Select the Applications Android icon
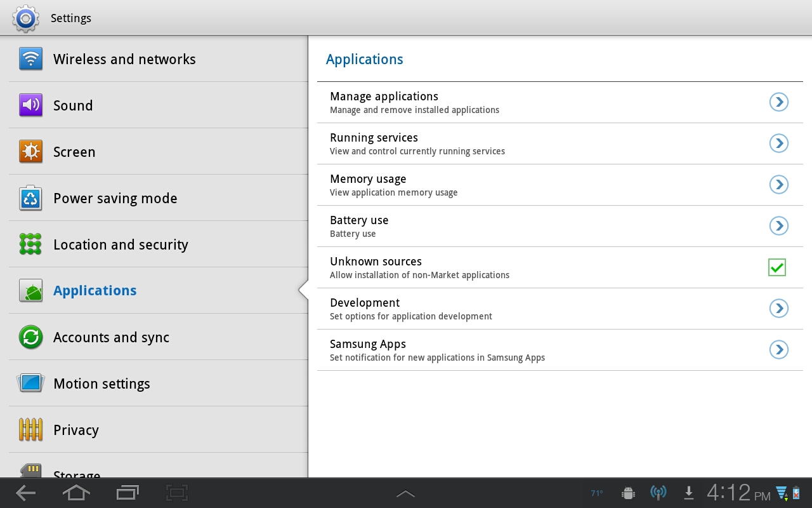Screen dimensions: 812x508 (30, 290)
